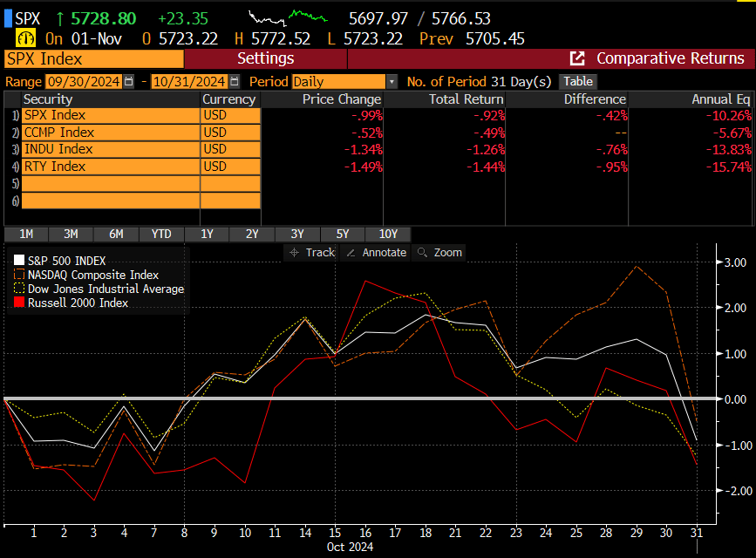Select the 3Y range button
Viewport: 756px width, 558px height.
[297, 234]
